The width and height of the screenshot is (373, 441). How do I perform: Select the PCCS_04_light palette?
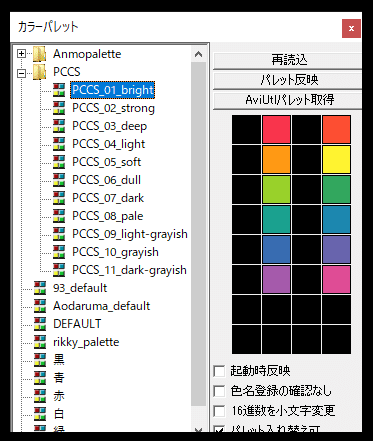pos(108,144)
